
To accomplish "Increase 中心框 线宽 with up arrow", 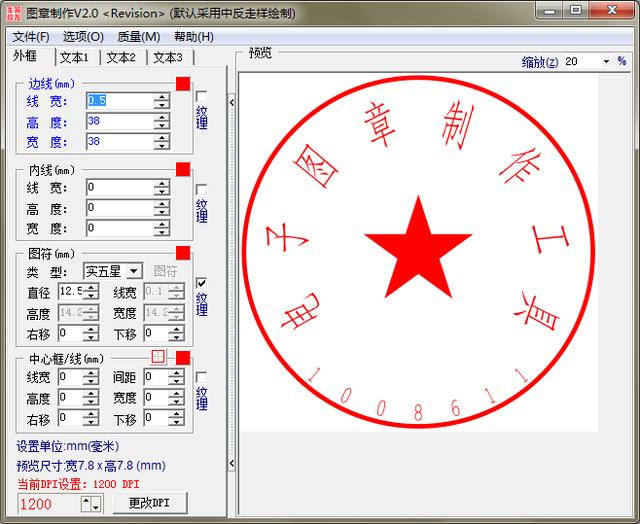I will coord(91,373).
